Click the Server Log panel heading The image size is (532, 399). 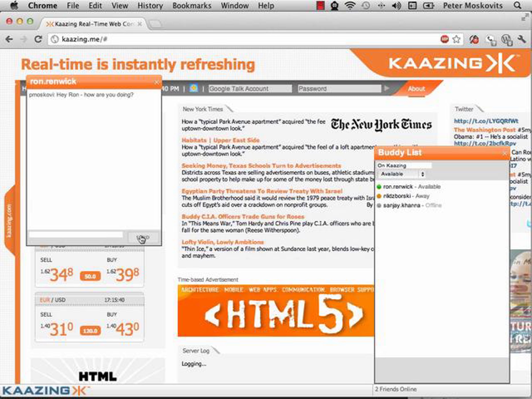[196, 351]
